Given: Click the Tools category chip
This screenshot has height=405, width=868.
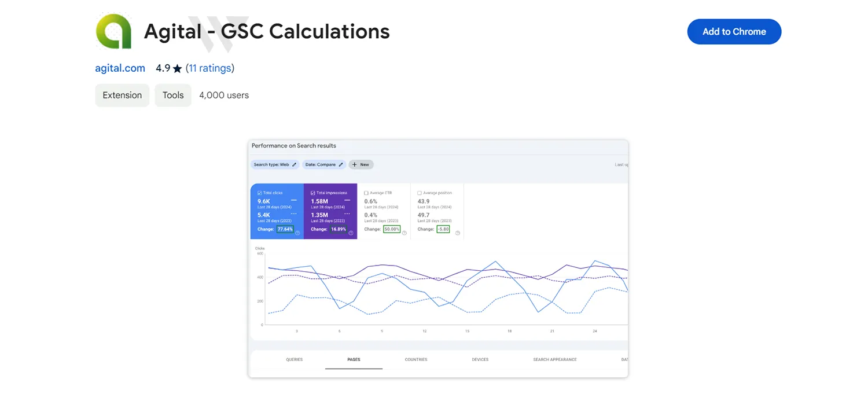Looking at the screenshot, I should click(x=173, y=95).
